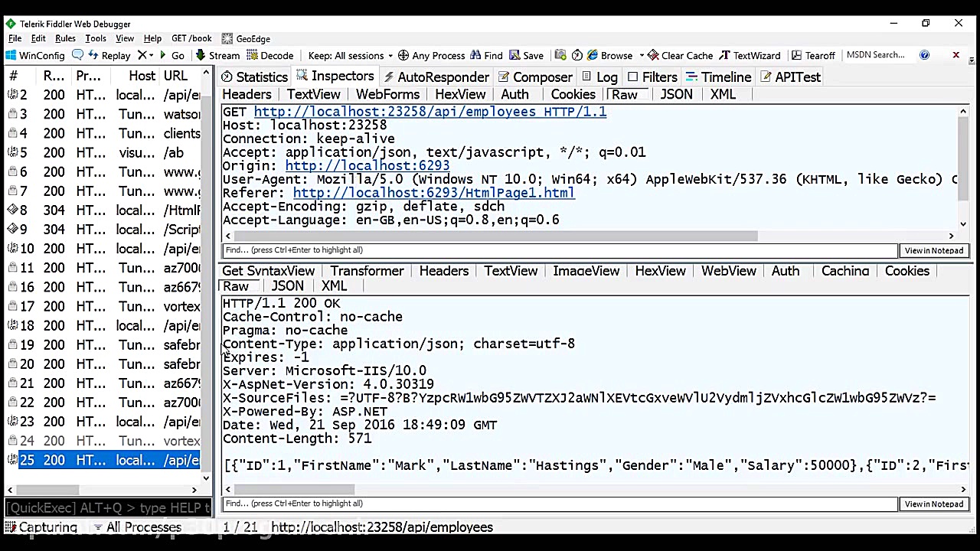The width and height of the screenshot is (980, 551).
Task: Click the Tearoff icon
Action: coord(813,55)
